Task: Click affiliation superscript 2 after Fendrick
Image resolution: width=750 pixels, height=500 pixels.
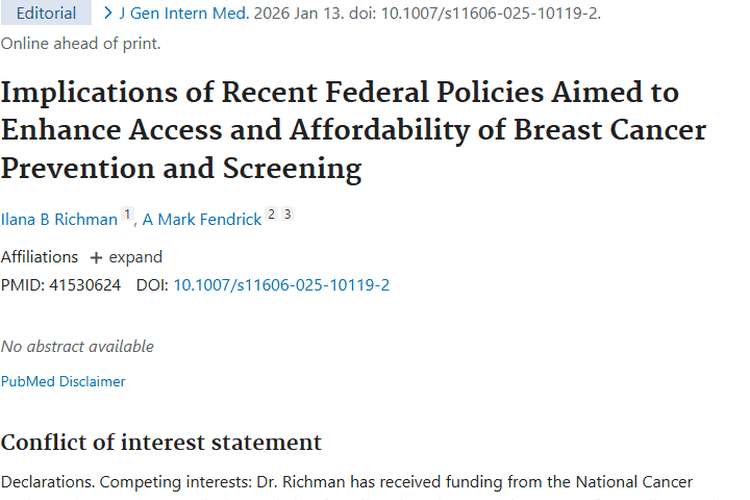Action: pyautogui.click(x=271, y=214)
